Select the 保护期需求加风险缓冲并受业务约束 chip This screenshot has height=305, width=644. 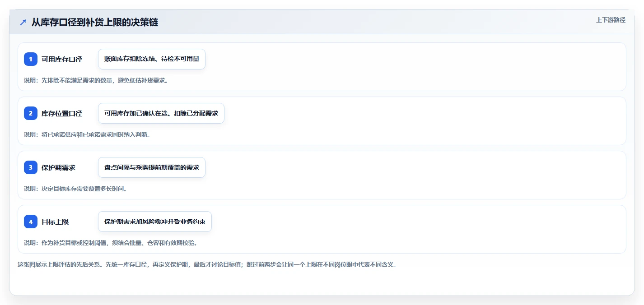155,222
